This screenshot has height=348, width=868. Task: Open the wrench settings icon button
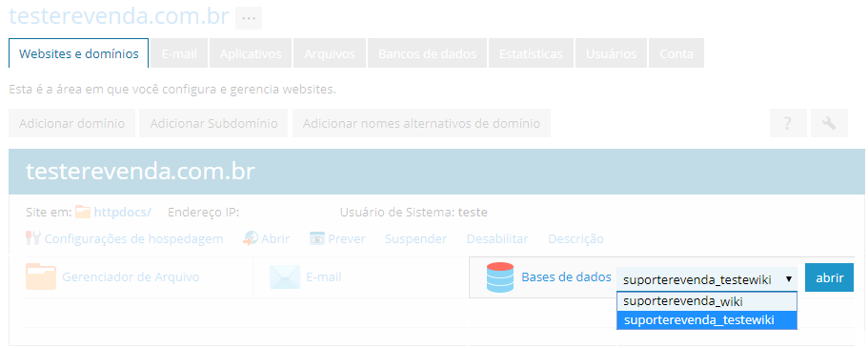point(829,123)
